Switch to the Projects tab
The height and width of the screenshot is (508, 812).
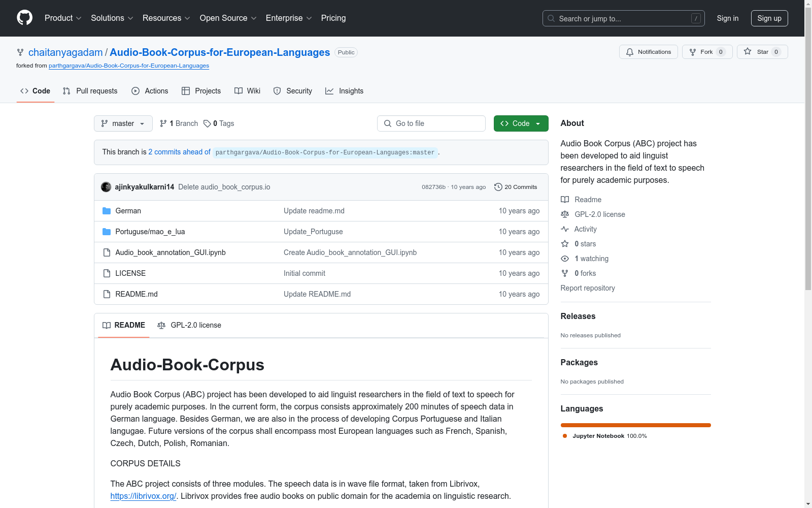(x=201, y=91)
